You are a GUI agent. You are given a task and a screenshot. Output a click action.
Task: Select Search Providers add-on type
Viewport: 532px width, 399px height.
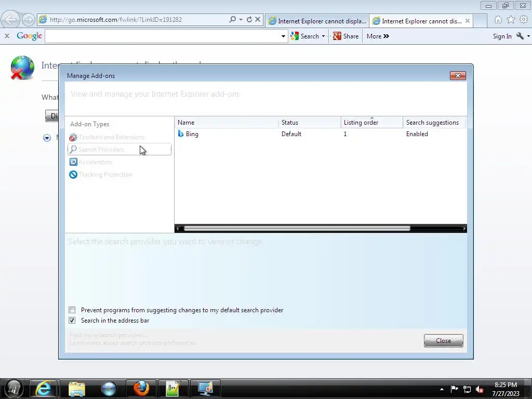point(119,149)
